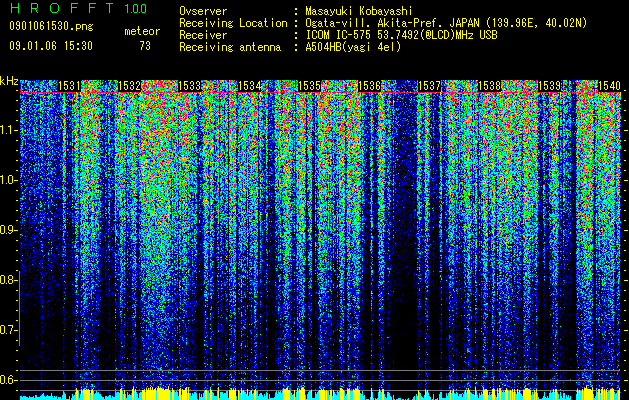
Task: Select the 1539 time label
Action: click(x=549, y=86)
